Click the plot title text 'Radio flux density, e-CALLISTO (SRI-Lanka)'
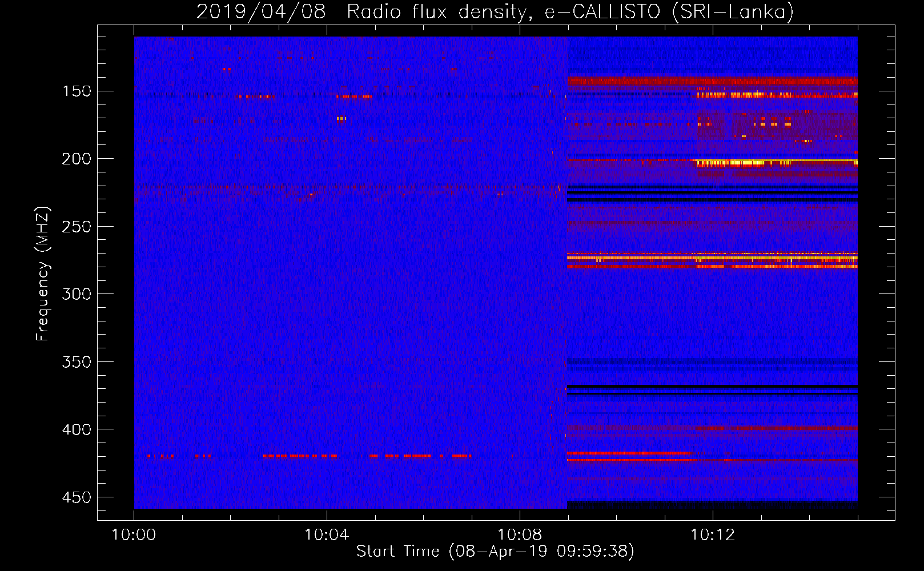Image resolution: width=924 pixels, height=571 pixels. coord(570,11)
